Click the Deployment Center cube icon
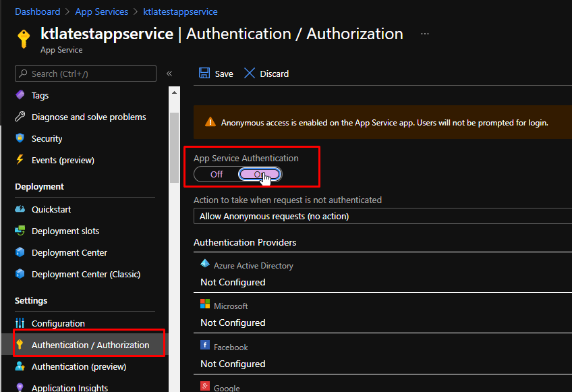Viewport: 572px width, 392px height. click(20, 252)
